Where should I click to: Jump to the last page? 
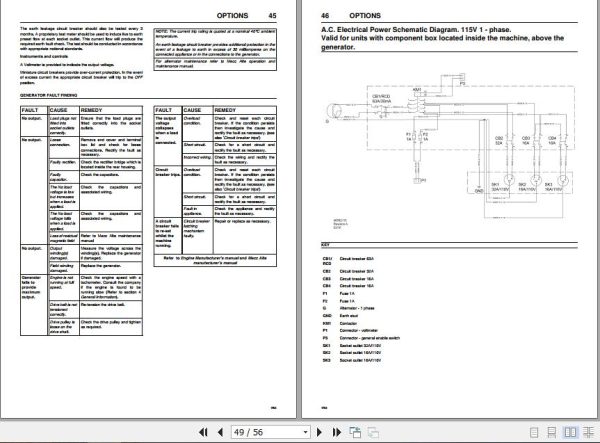[336, 432]
